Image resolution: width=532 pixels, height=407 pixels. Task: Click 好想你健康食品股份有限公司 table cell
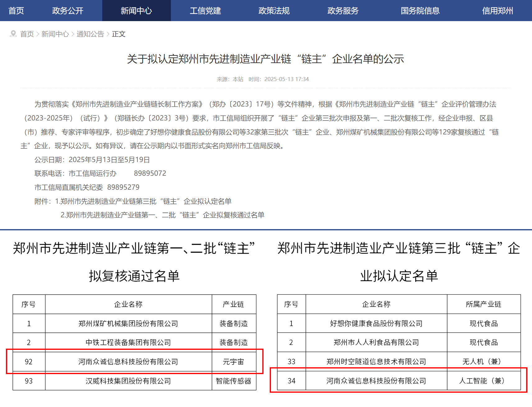(x=376, y=323)
